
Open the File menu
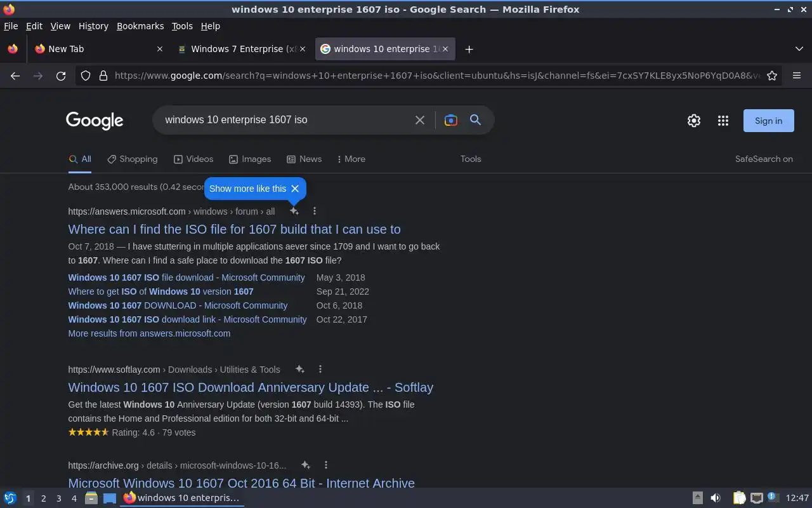[11, 26]
